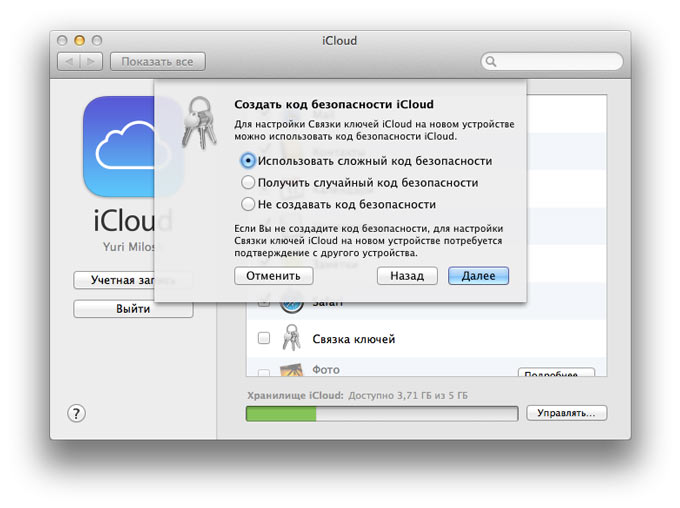680x508 pixels.
Task: Click the Фото icon in list
Action: [x=292, y=371]
